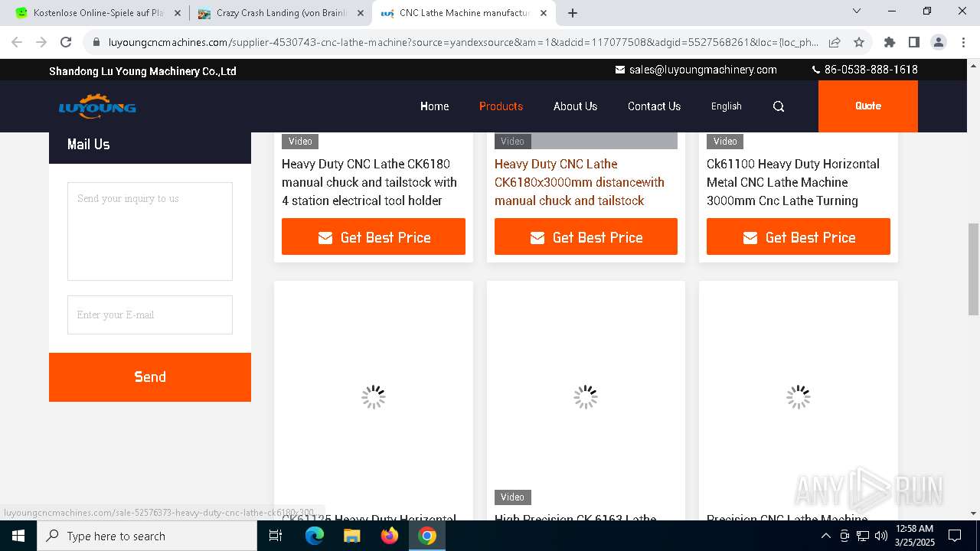This screenshot has height=551, width=980.
Task: Get Best Price for Ck61100 lathe
Action: [x=799, y=236]
